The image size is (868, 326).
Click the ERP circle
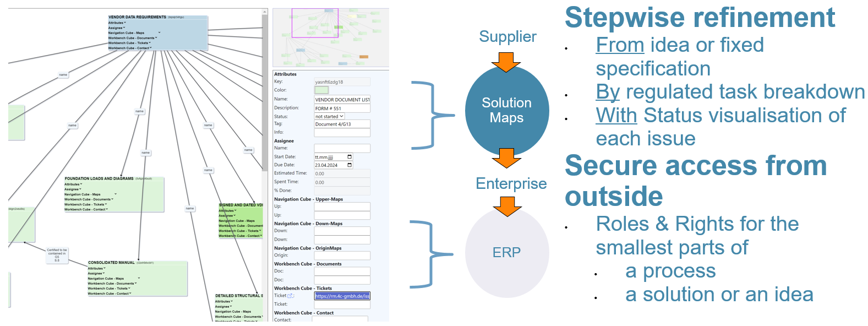click(507, 253)
